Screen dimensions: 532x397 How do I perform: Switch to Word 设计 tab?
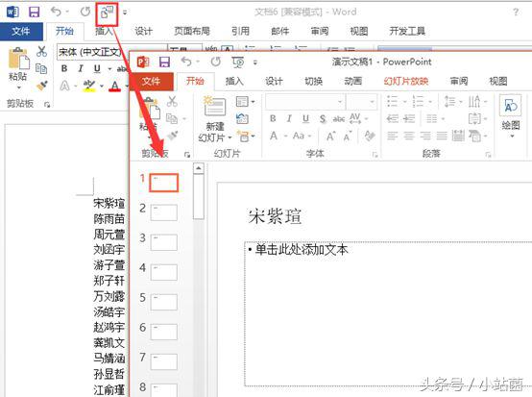(x=143, y=32)
